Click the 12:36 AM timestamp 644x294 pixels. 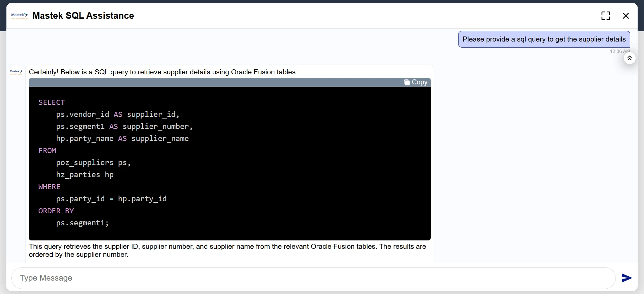pos(620,51)
